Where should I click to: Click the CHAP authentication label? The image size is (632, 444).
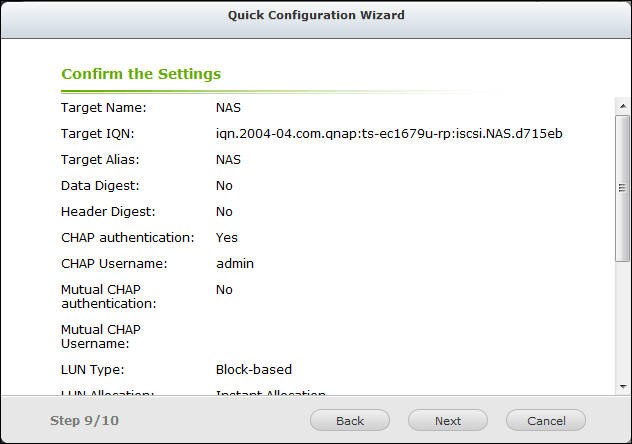pyautogui.click(x=127, y=237)
